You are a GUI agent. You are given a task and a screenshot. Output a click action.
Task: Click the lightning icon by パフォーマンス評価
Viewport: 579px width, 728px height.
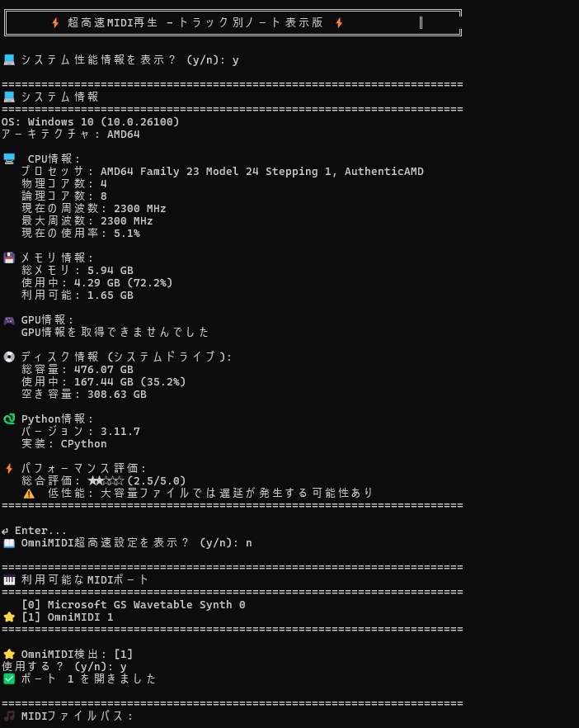[x=9, y=469]
